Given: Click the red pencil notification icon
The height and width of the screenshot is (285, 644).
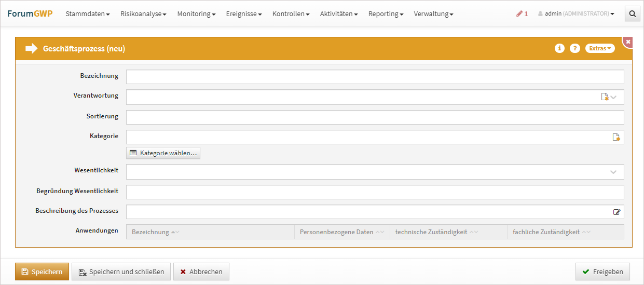Looking at the screenshot, I should click(x=522, y=14).
